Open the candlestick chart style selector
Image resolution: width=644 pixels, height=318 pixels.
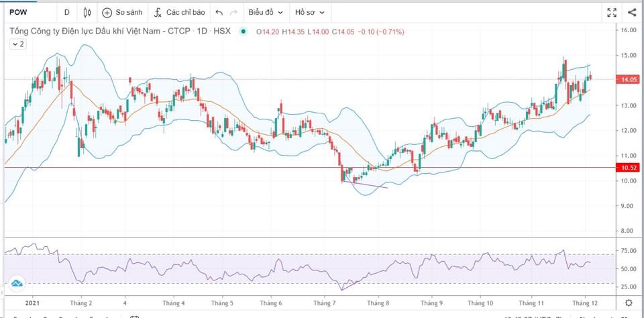87,12
